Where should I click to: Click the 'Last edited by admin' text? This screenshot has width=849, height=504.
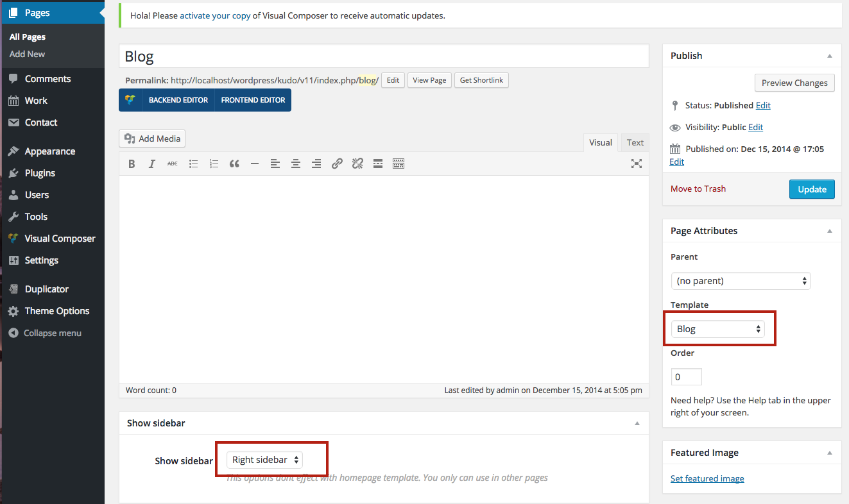[x=544, y=390]
